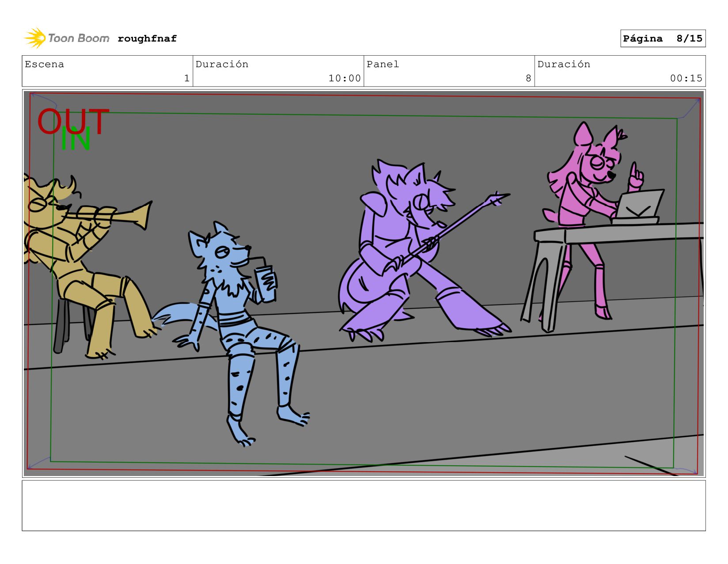
Task: Click the empty notes box below the panel
Action: pyautogui.click(x=364, y=506)
